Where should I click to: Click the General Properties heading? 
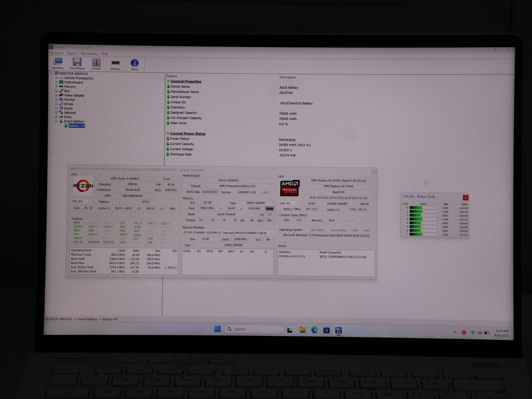[x=186, y=81]
